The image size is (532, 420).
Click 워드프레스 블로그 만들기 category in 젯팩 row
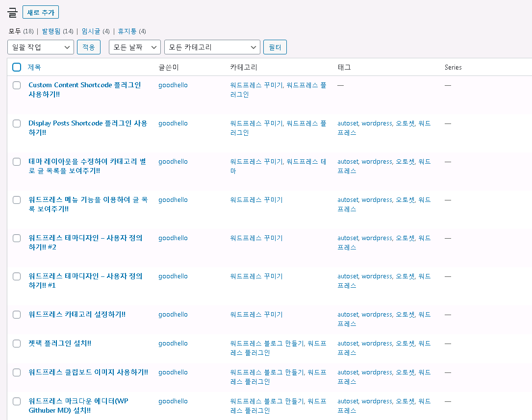coord(268,344)
